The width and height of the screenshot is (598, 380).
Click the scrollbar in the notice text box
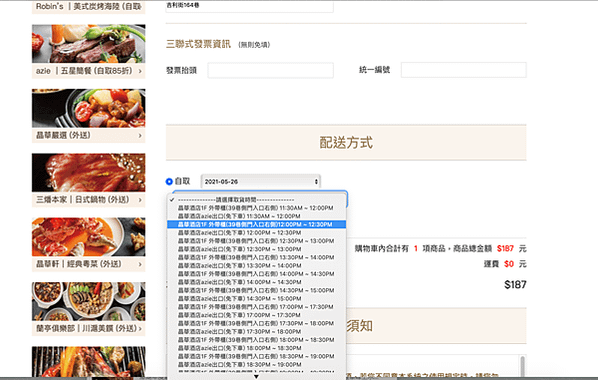(522, 366)
